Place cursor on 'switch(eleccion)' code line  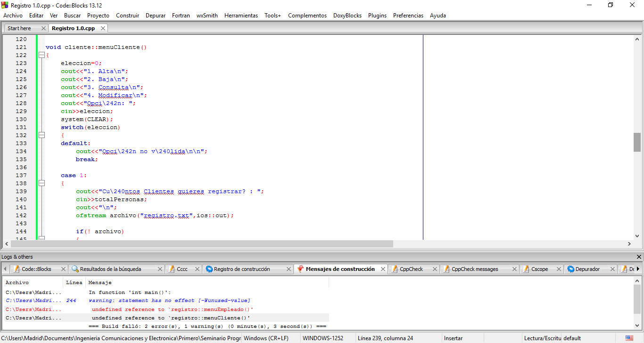coord(91,127)
